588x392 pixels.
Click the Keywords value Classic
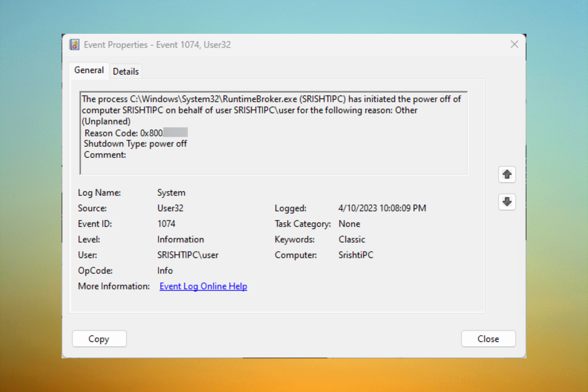click(352, 239)
